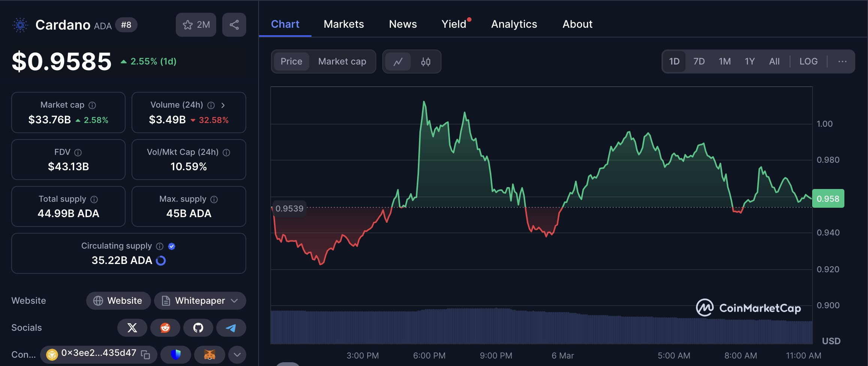Expand more contracts chevron button

coord(237,354)
